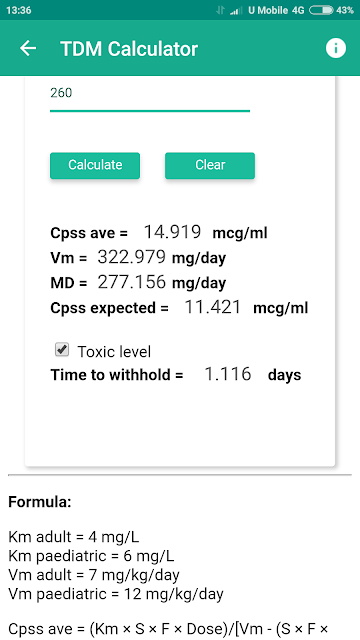
Task: Open the info icon in header
Action: point(336,48)
